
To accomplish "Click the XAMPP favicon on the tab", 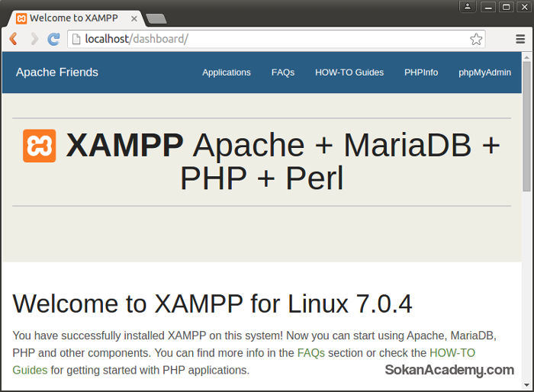I will click(21, 18).
